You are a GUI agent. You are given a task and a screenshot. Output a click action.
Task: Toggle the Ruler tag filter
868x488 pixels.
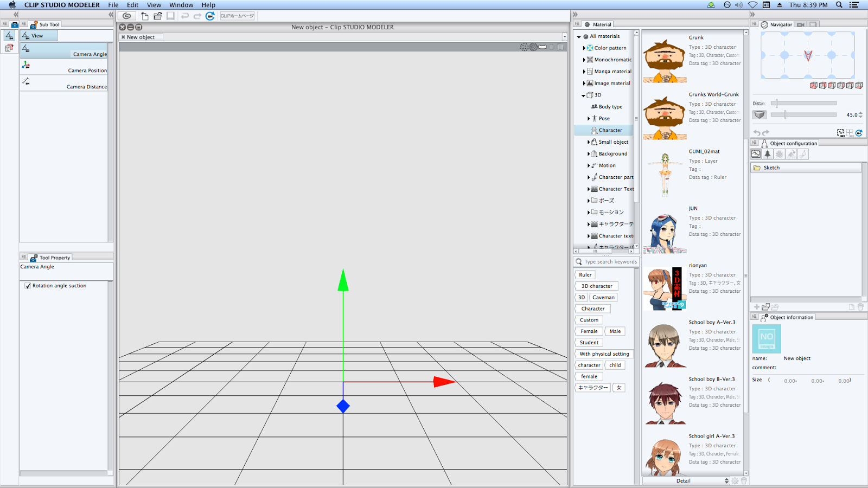tap(585, 275)
